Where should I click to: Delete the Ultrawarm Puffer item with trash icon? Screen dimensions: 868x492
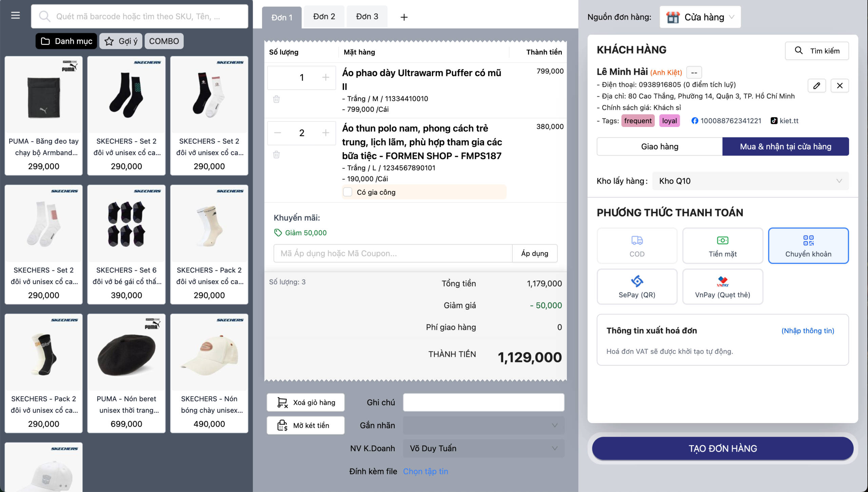(x=276, y=99)
